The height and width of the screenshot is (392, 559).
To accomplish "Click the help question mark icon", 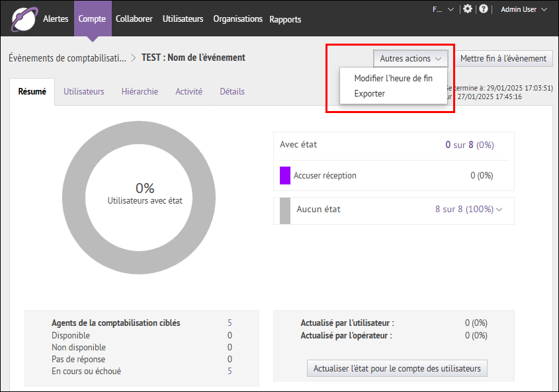I will click(484, 9).
